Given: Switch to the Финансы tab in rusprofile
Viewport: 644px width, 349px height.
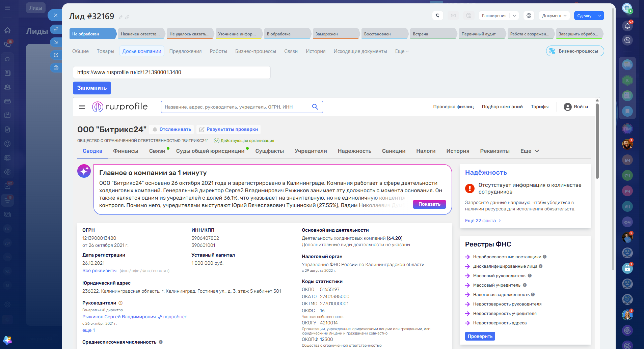Looking at the screenshot, I should 126,151.
